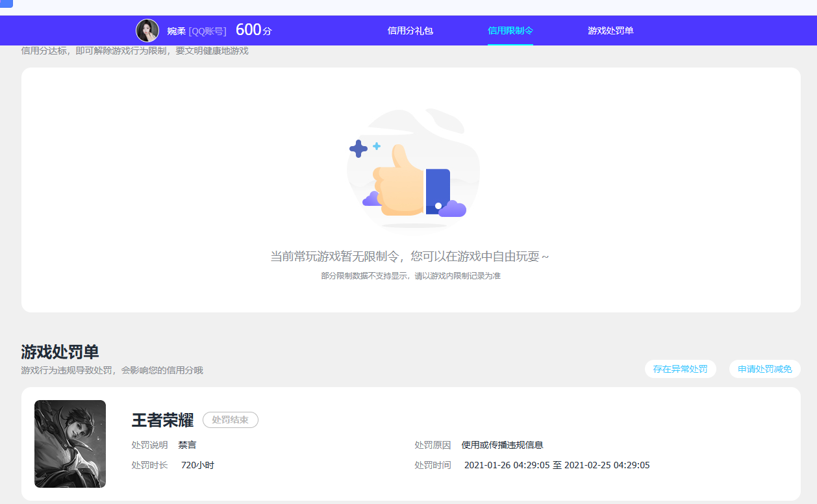Click the 游戏处罚单 section heading
This screenshot has height=504, width=817.
pyautogui.click(x=60, y=352)
